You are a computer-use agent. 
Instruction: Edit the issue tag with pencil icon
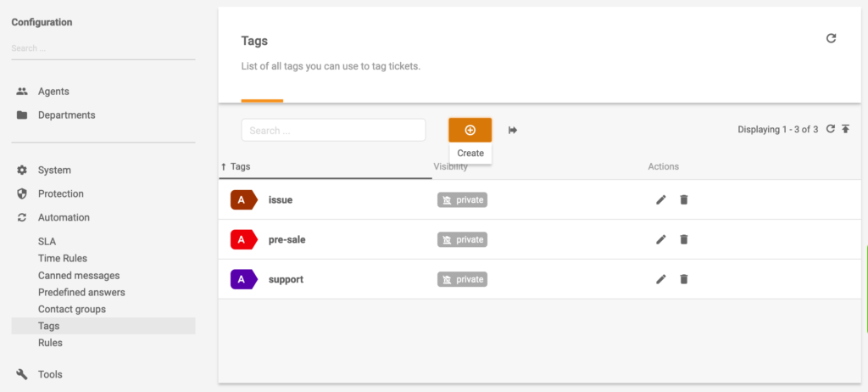click(661, 199)
